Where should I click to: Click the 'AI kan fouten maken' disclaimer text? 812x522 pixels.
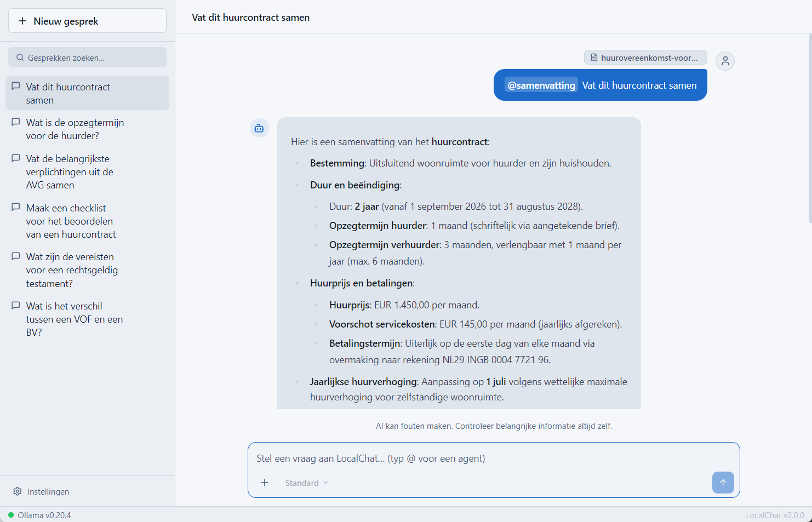(494, 426)
